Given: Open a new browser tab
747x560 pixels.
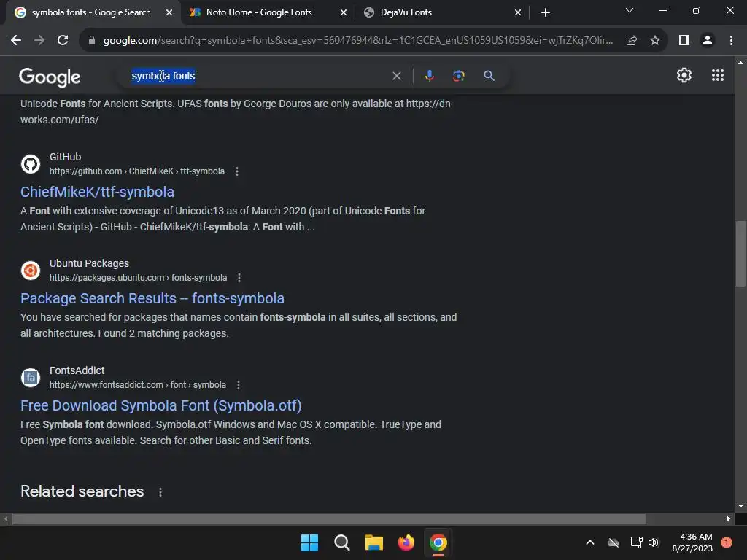Looking at the screenshot, I should click(546, 12).
